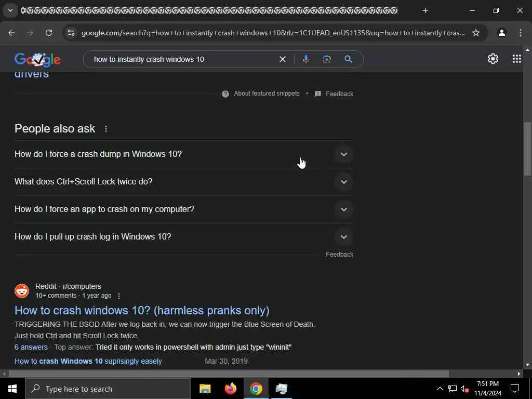Clear the search query with X
The height and width of the screenshot is (399, 532).
[282, 59]
